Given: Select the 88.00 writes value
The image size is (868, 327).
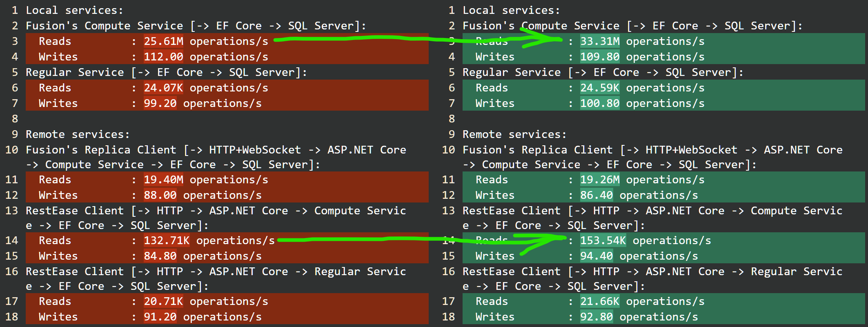Looking at the screenshot, I should pyautogui.click(x=160, y=195).
